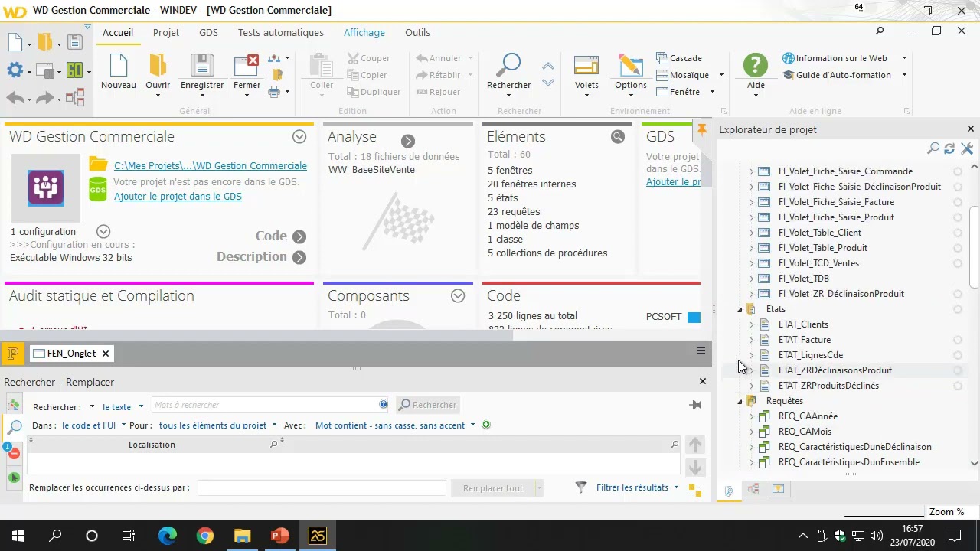Expand the WD Gestion Commerciale card chevron
Viewport: 980px width, 551px height.
coord(299,137)
